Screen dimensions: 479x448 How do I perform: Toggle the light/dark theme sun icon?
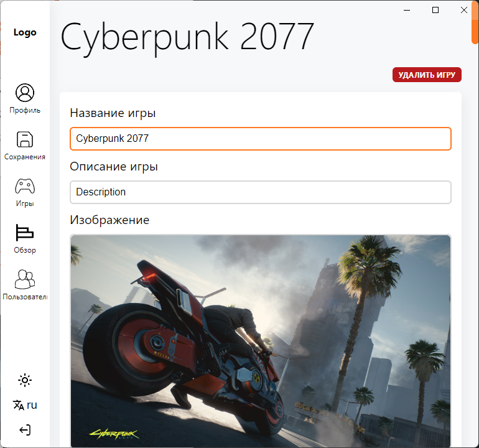click(x=25, y=380)
